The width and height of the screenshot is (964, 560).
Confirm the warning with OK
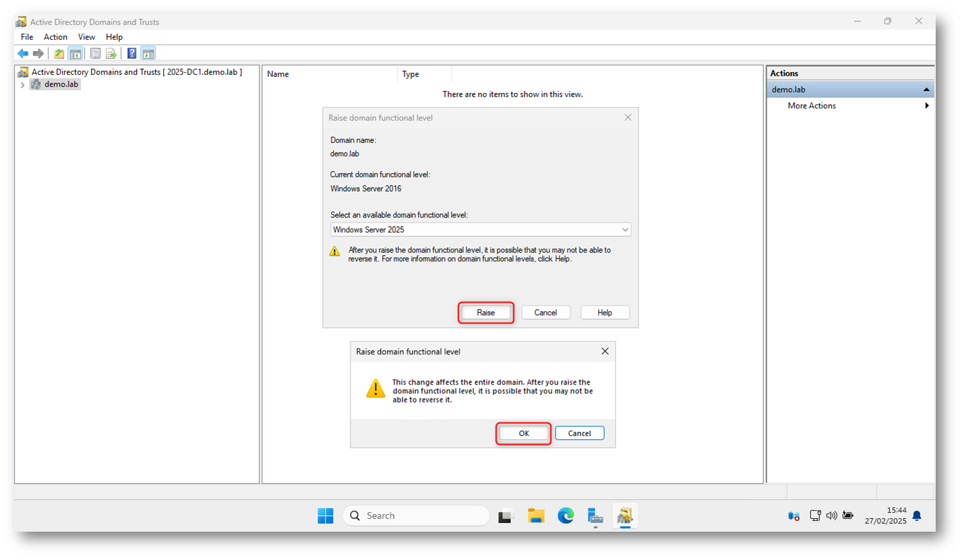tap(524, 433)
